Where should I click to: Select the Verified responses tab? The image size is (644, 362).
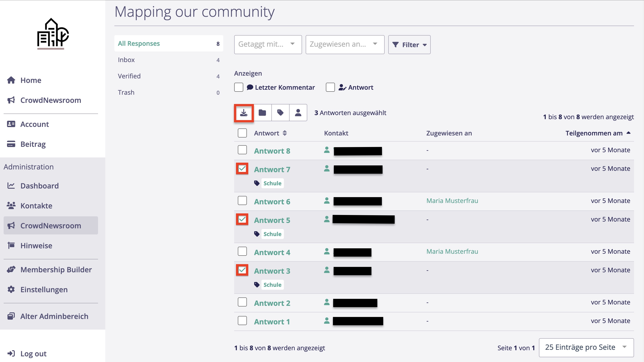pyautogui.click(x=129, y=76)
